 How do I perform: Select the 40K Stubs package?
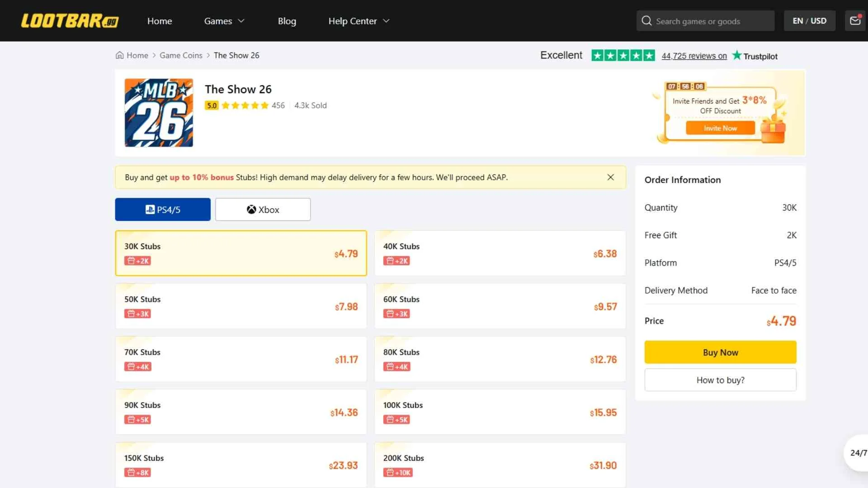pos(500,253)
